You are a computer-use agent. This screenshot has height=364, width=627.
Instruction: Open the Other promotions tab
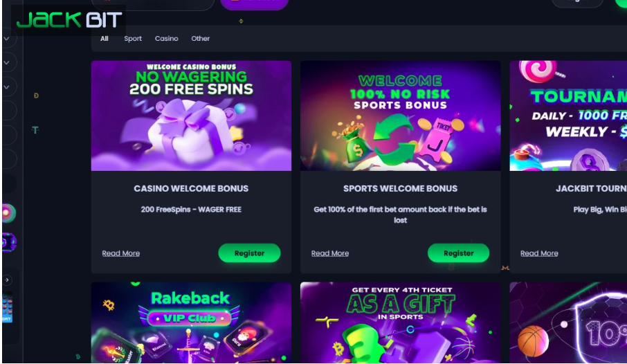coord(200,38)
